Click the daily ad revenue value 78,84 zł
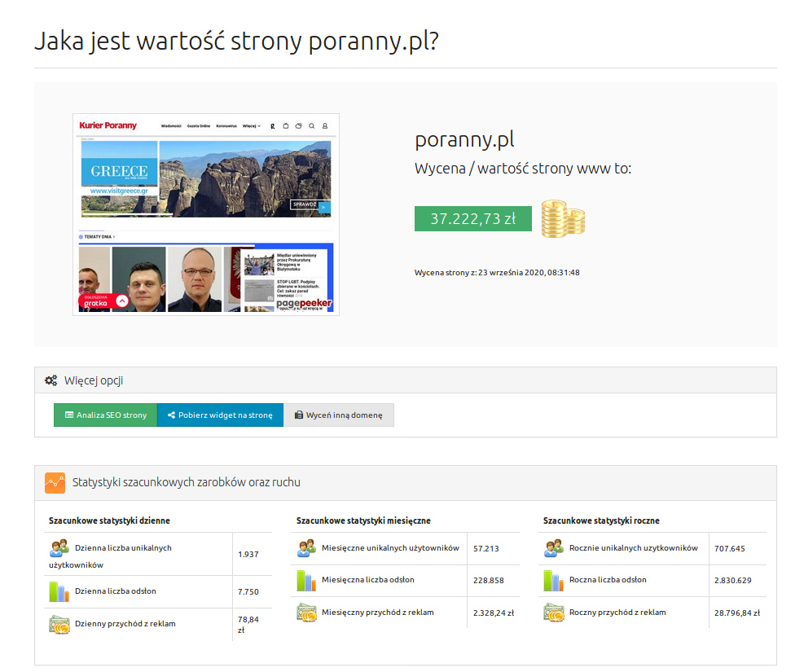The height and width of the screenshot is (672, 804). (248, 625)
